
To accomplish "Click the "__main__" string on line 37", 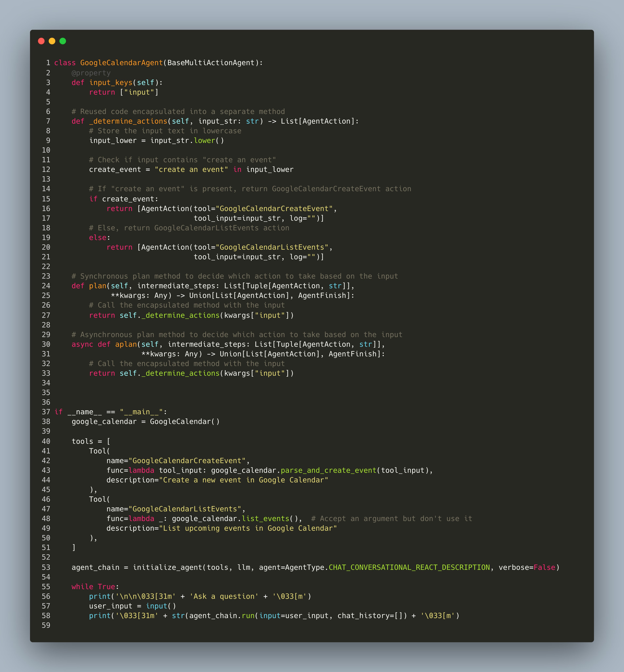I will 141,412.
